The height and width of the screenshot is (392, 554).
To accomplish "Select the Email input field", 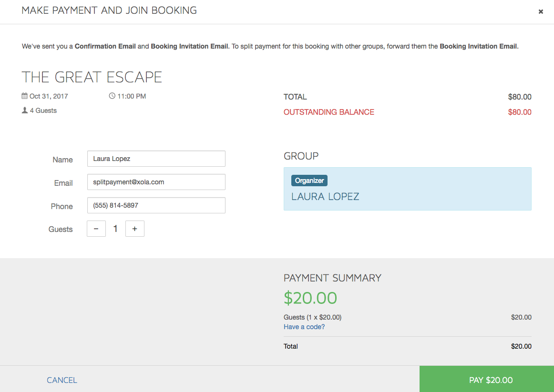I will pyautogui.click(x=156, y=182).
